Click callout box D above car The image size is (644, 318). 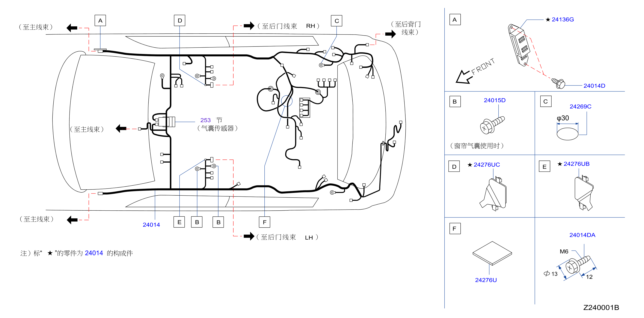tap(179, 21)
